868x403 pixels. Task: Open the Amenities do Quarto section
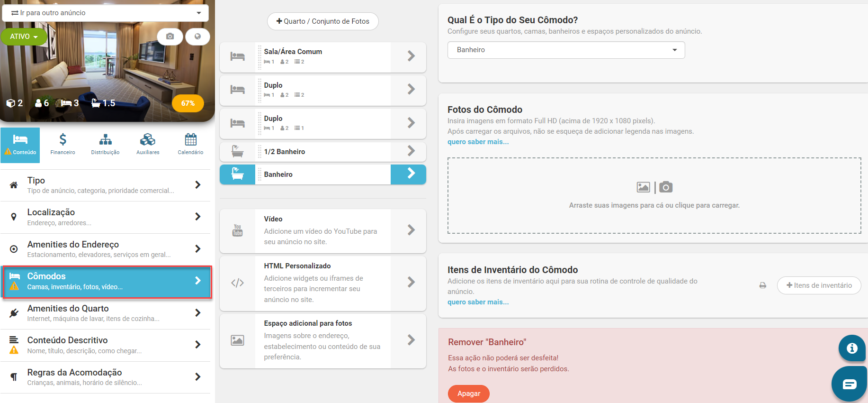click(105, 313)
